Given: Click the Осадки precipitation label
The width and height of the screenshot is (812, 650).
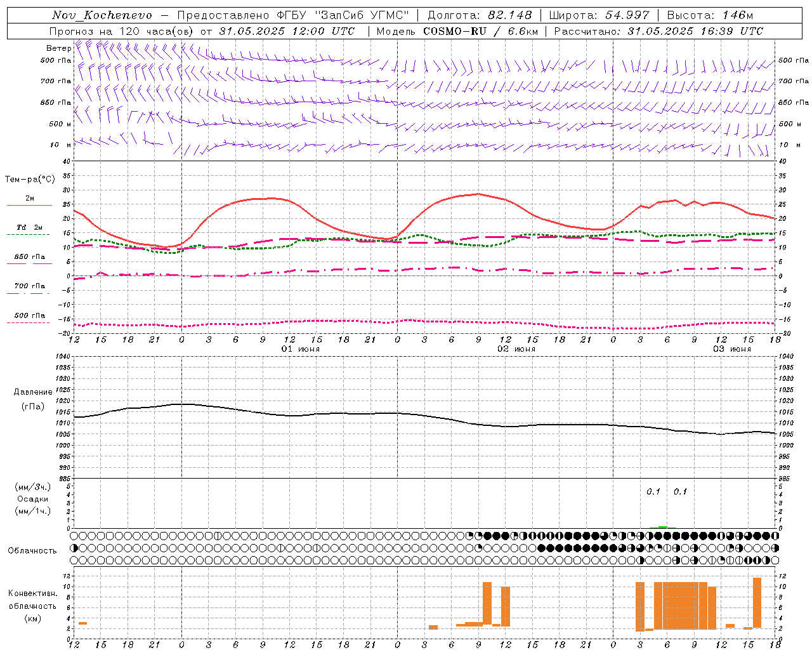Looking at the screenshot, I should 33,499.
